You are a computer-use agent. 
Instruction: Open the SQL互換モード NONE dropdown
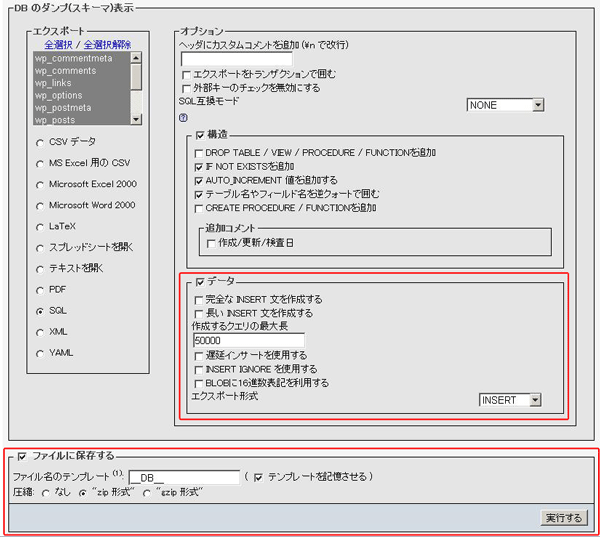click(505, 105)
